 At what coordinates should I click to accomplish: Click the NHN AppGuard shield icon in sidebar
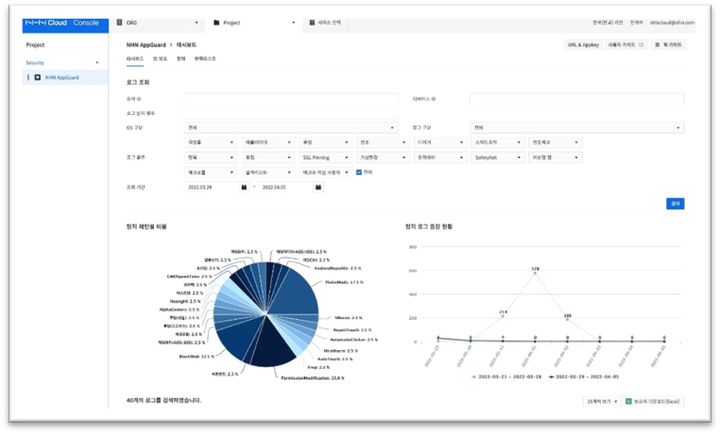pos(38,76)
